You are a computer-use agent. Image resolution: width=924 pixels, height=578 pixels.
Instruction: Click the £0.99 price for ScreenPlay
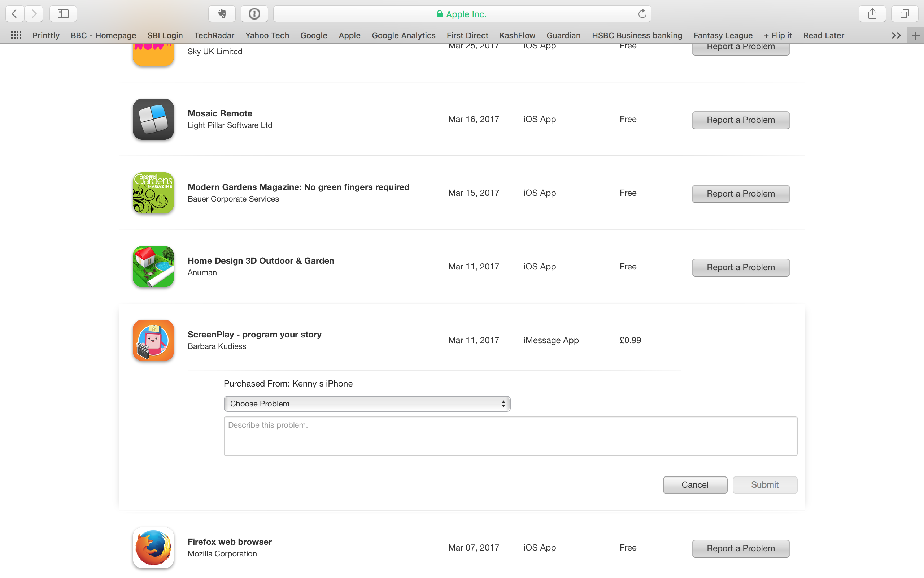point(630,340)
